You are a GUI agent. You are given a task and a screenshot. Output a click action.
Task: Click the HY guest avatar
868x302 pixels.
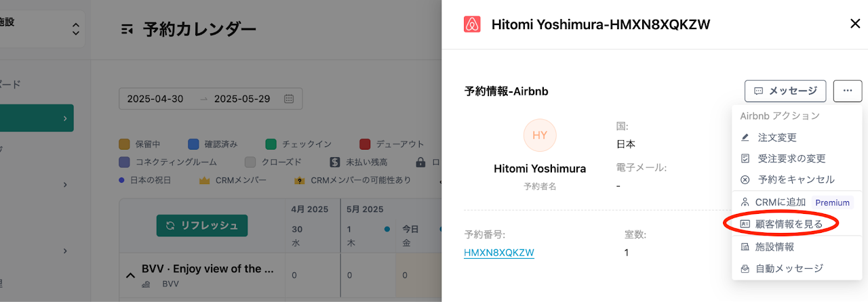click(540, 135)
